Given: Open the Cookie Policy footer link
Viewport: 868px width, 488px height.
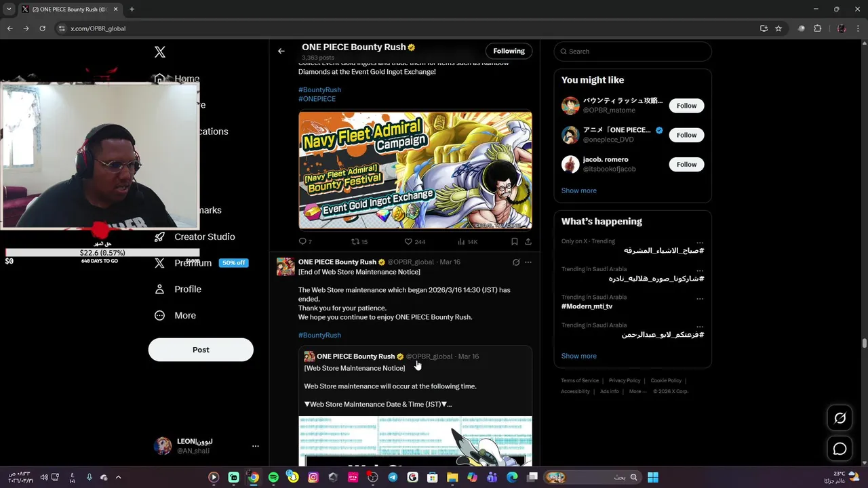Looking at the screenshot, I should pyautogui.click(x=666, y=381).
